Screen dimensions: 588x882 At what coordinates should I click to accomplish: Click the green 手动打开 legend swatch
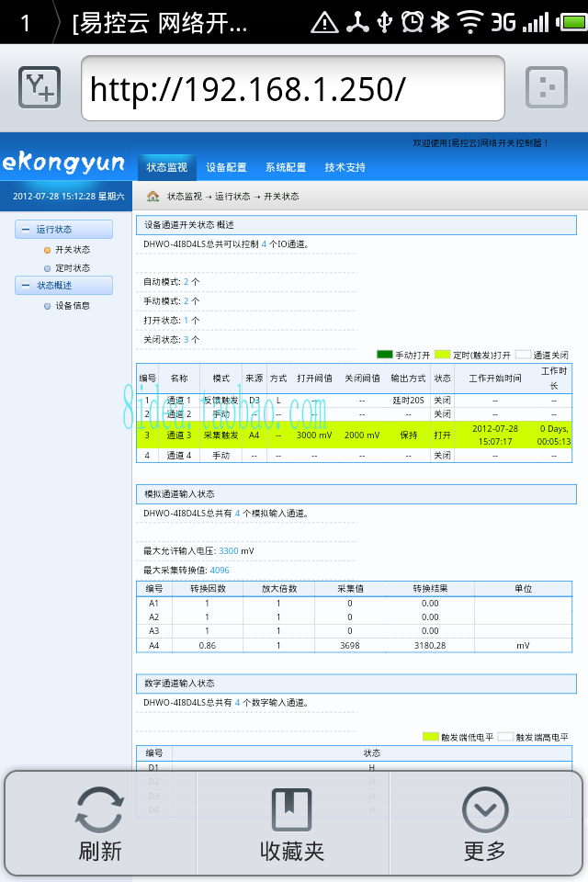point(384,355)
